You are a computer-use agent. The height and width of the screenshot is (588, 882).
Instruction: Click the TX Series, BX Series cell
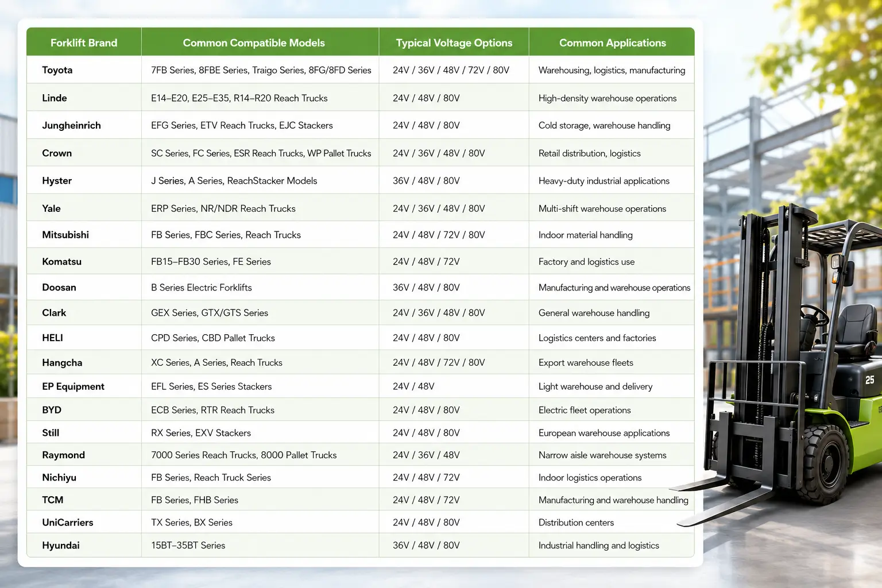pos(260,523)
